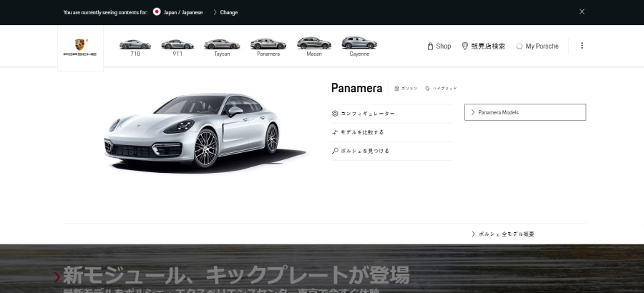644x293 pixels.
Task: Open the 718 model menu
Action: coord(135,48)
